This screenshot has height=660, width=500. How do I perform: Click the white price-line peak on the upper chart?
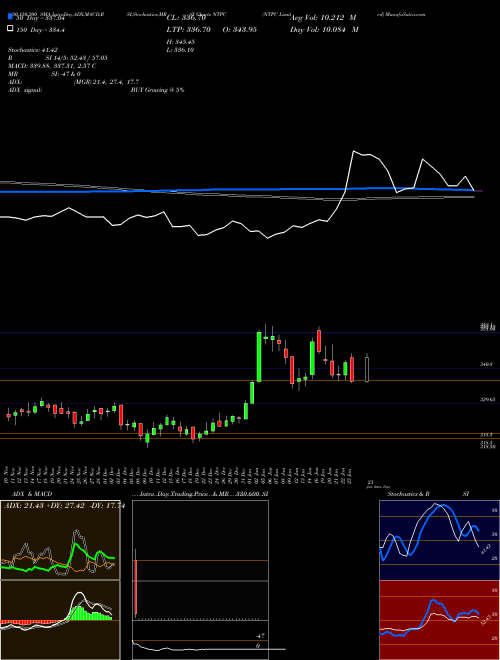(x=354, y=151)
